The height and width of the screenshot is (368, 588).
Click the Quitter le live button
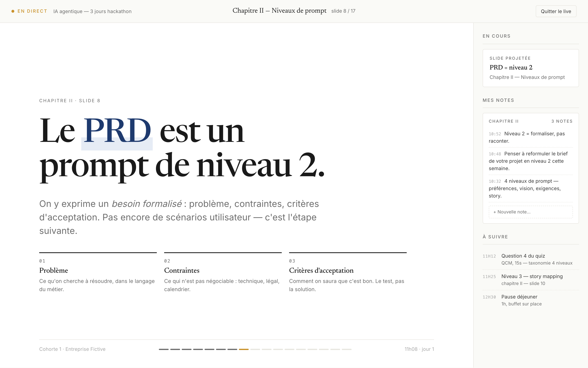coord(556,11)
